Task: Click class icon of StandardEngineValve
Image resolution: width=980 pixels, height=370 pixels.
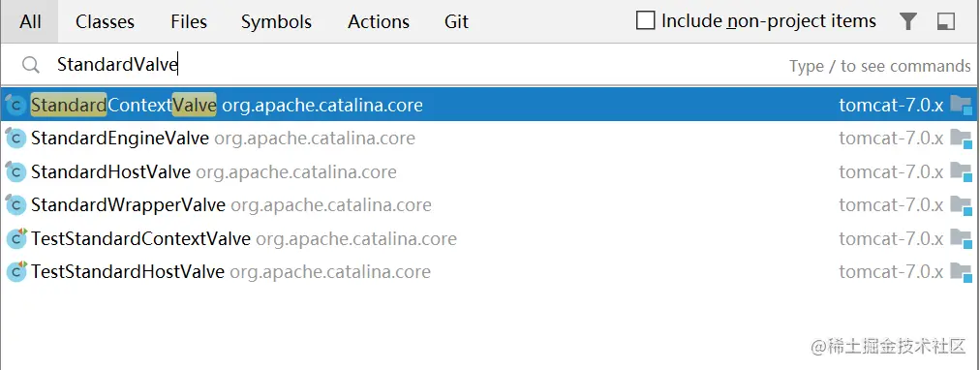Action: coord(15,139)
